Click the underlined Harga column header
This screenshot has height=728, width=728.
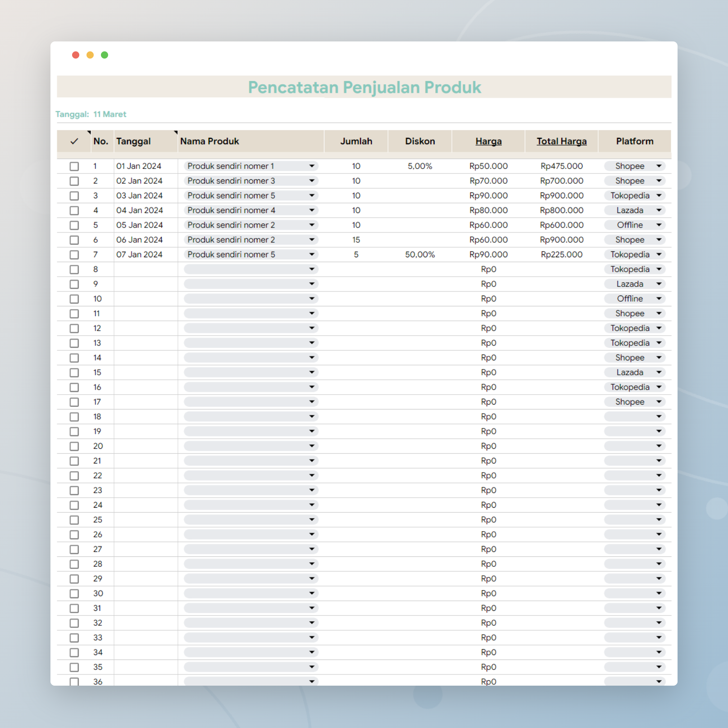(488, 141)
